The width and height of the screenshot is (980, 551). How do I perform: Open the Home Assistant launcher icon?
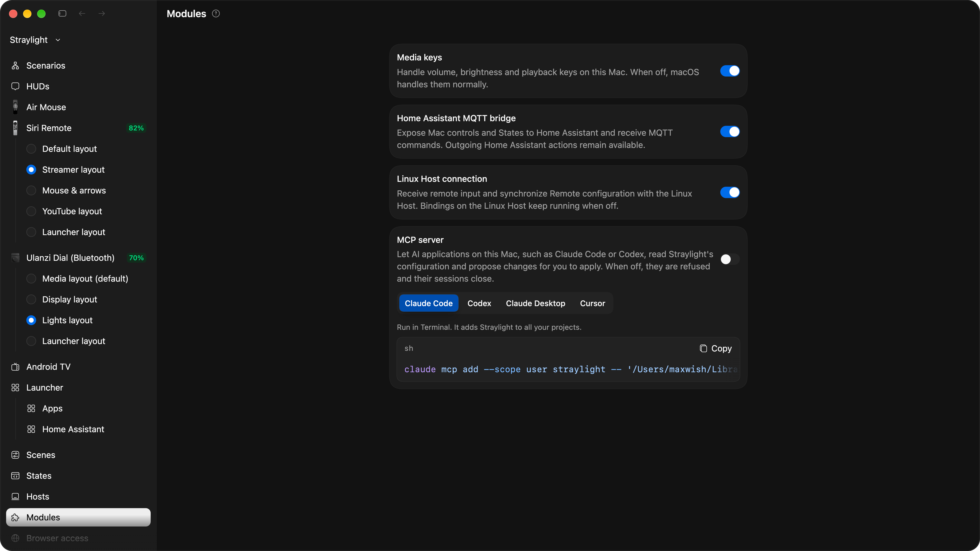click(31, 429)
